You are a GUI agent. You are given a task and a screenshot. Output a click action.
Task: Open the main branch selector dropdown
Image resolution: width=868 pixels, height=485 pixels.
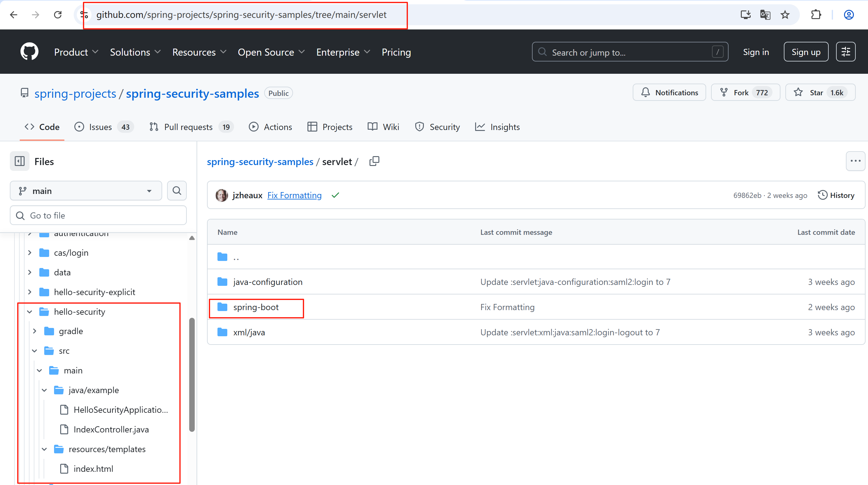tap(86, 191)
